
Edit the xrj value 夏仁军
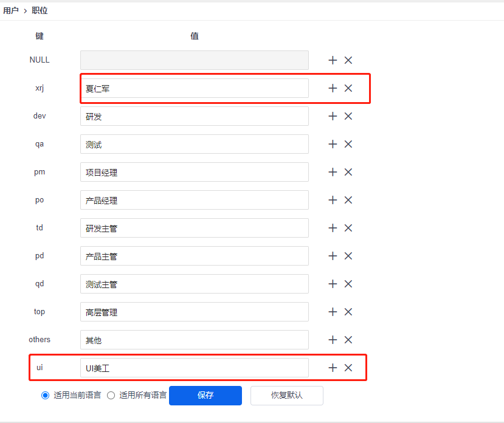click(195, 88)
